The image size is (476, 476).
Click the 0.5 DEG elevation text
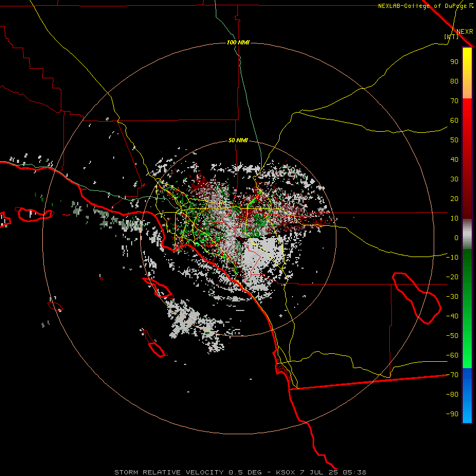click(x=245, y=472)
